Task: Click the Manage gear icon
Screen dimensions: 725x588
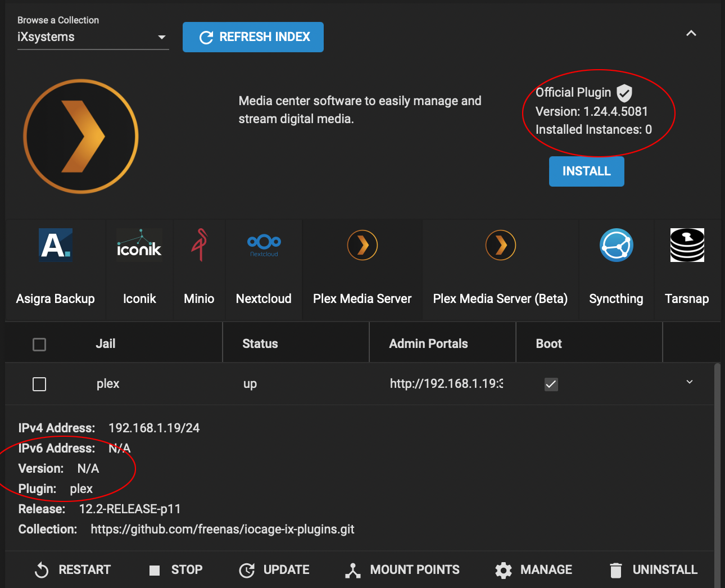Action: coord(504,570)
